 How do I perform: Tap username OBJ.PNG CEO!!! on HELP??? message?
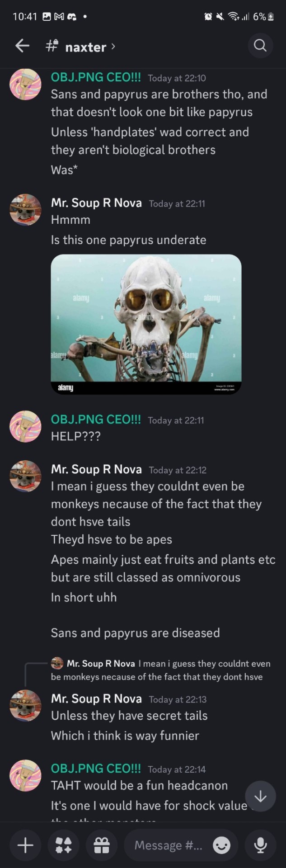coord(96,419)
